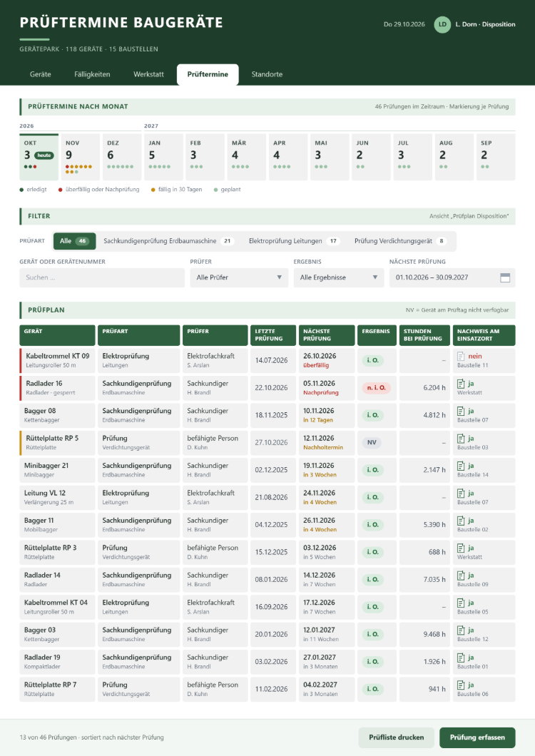The image size is (535, 756).
Task: Filter by Prüfung Verdichtungsgerät
Action: click(x=400, y=241)
